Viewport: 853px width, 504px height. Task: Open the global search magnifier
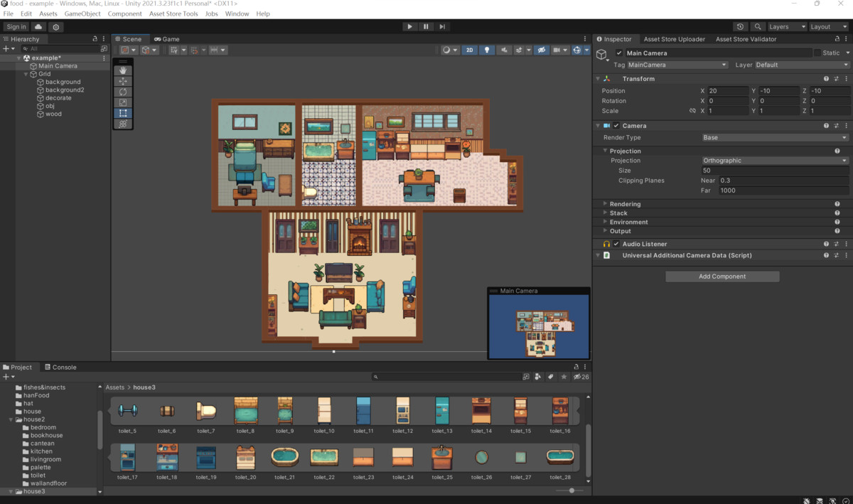(758, 26)
